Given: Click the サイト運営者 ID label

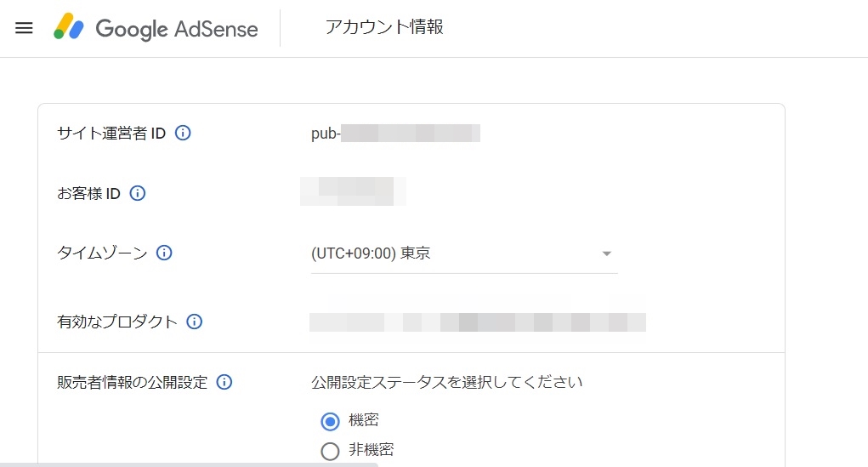Looking at the screenshot, I should pos(111,133).
